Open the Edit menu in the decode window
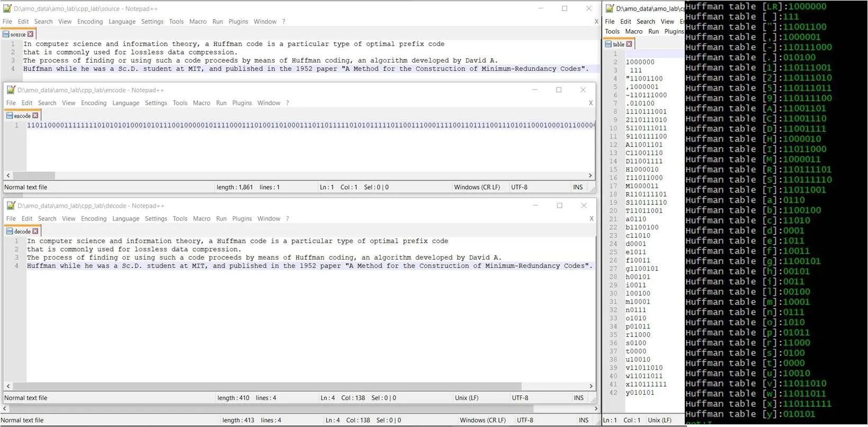868x427 pixels. tap(27, 219)
